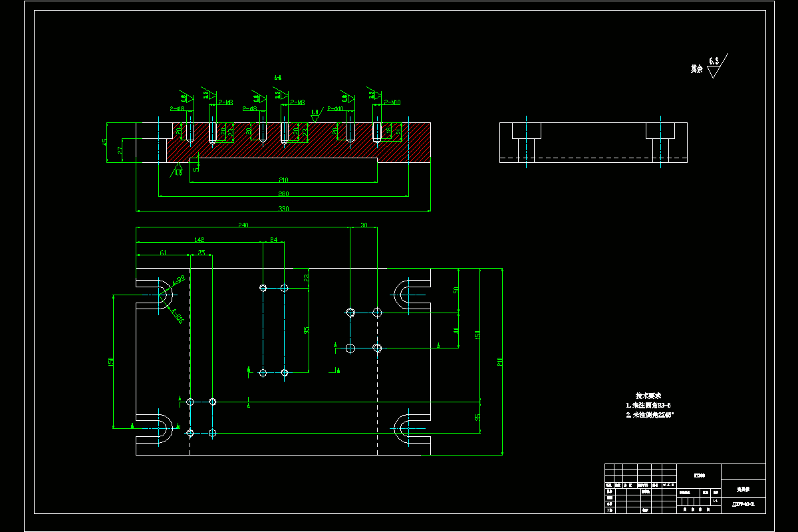
Task: Click the 技术要求 heading text
Action: coord(648,395)
